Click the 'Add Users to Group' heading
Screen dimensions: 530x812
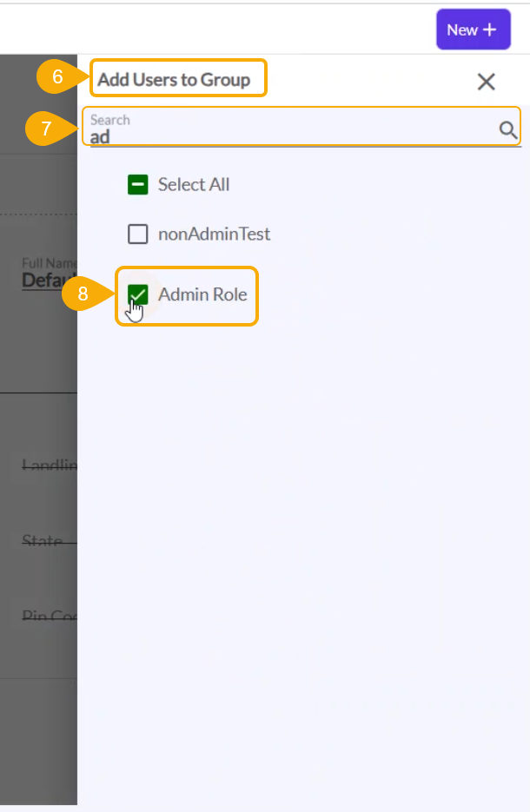[174, 80]
